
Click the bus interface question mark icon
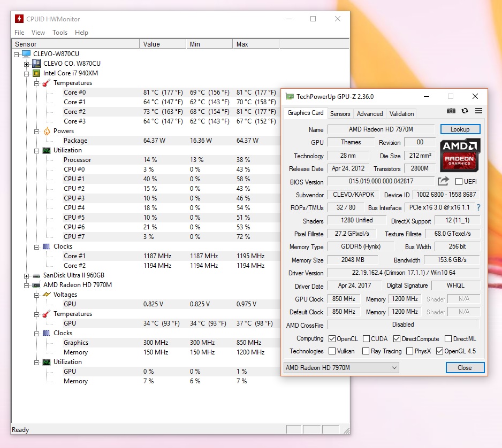coord(478,207)
